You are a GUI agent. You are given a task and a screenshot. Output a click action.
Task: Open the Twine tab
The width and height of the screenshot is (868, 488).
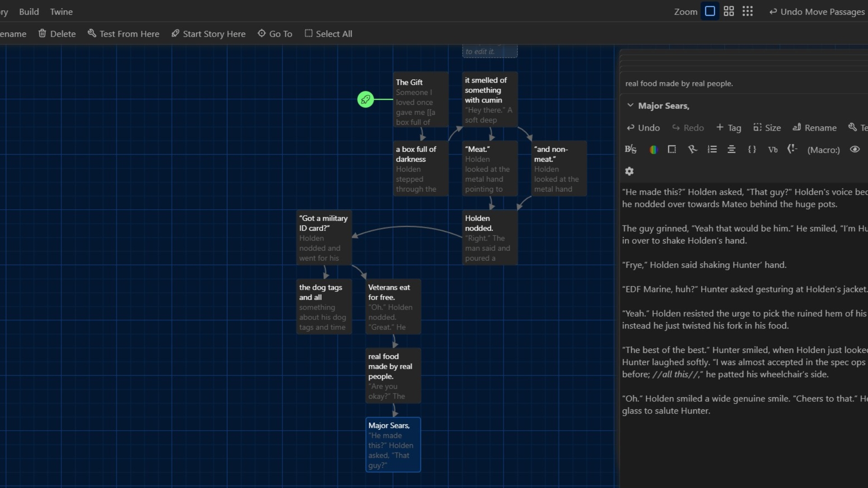pyautogui.click(x=61, y=12)
